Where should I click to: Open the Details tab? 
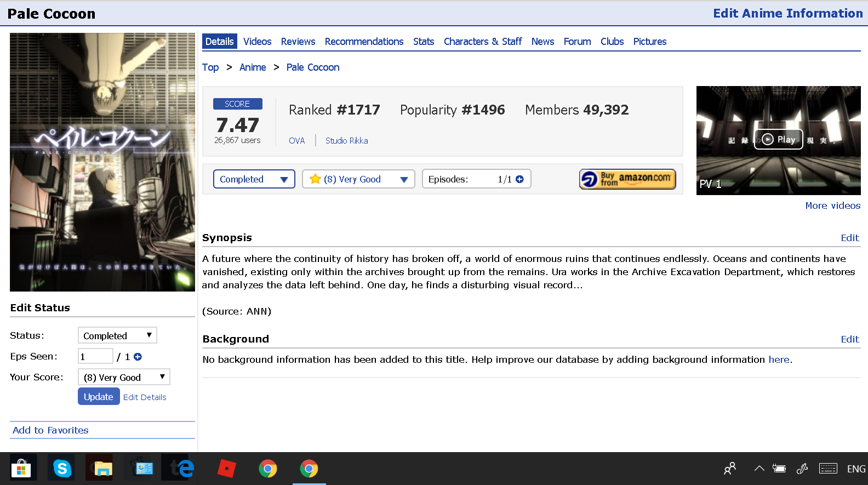(x=219, y=41)
